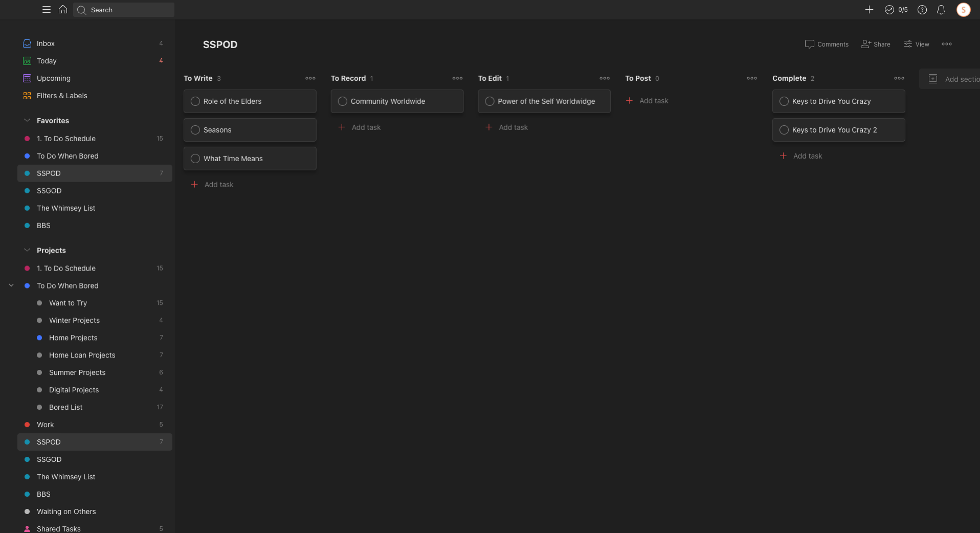
Task: Open the notifications bell
Action: [941, 10]
